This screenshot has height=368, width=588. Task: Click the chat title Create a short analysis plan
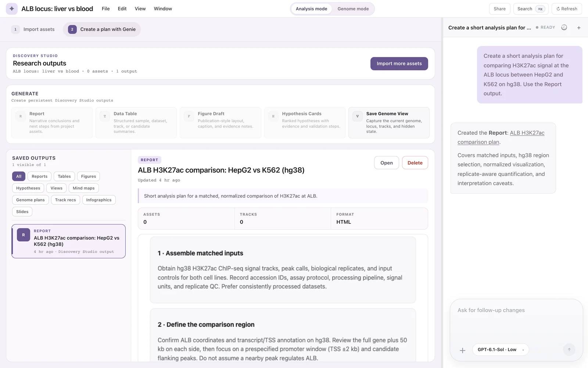click(490, 28)
